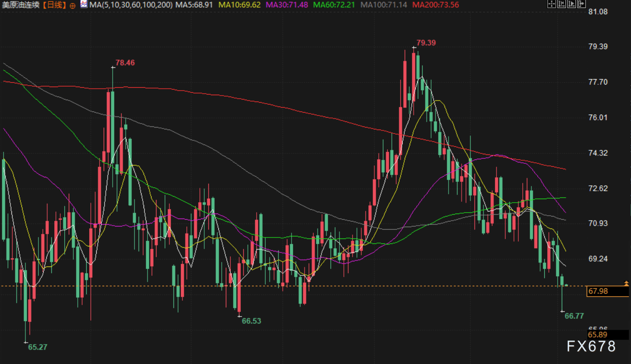Click the yellow MA10:69.62 legend value

[x=240, y=5]
